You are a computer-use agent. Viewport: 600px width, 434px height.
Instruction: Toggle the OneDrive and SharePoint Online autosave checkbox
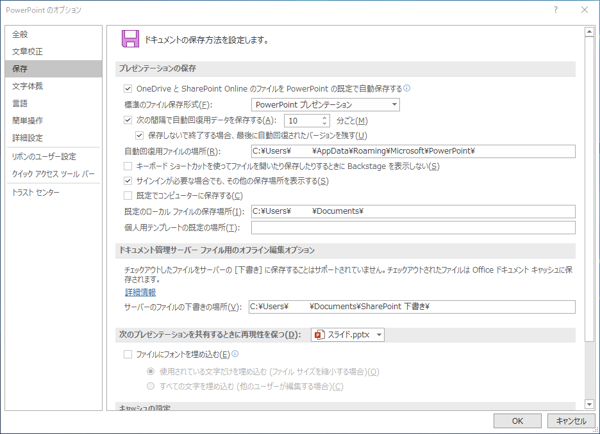tap(128, 89)
